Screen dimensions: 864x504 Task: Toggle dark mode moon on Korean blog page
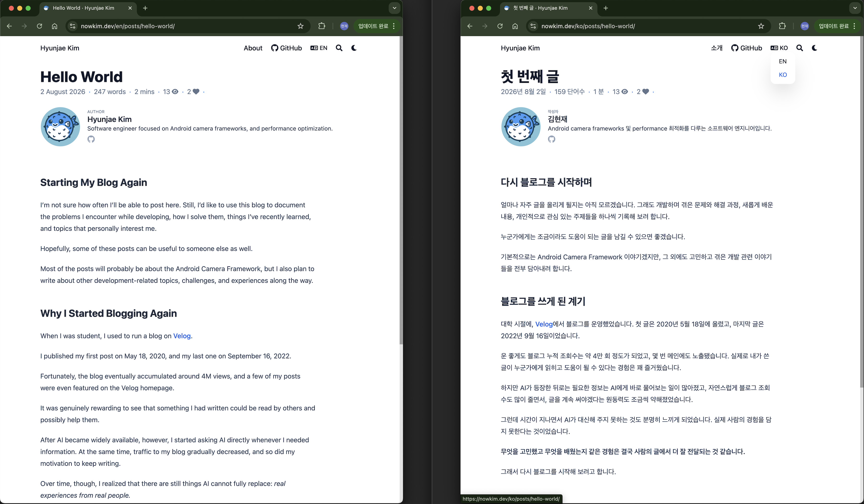(x=815, y=48)
